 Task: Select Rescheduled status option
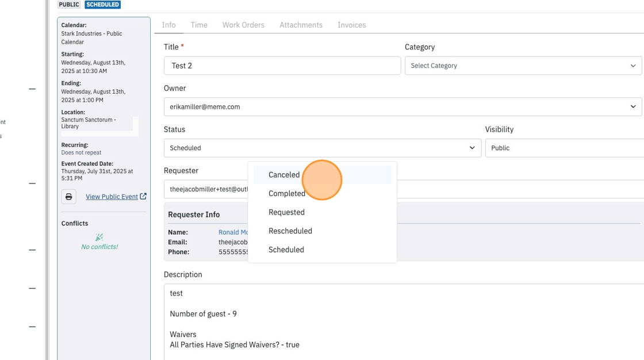click(x=323, y=231)
